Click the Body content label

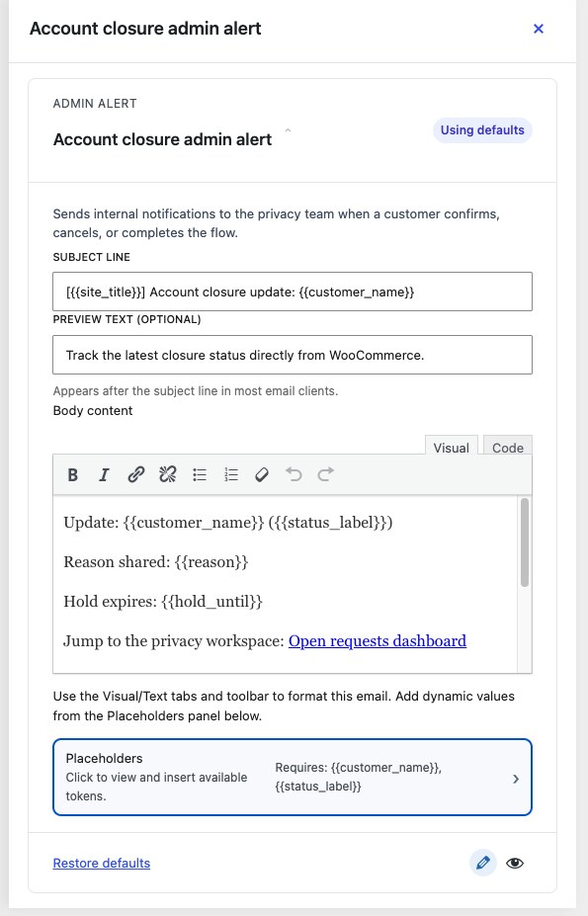point(93,411)
